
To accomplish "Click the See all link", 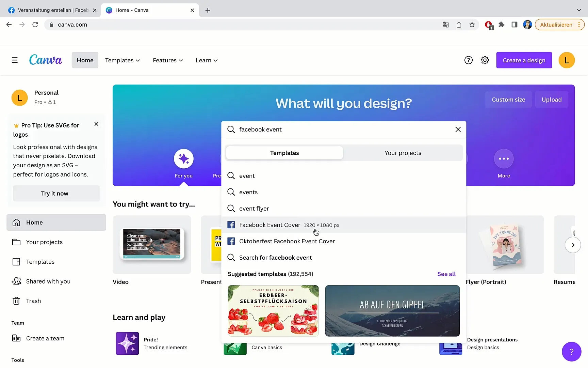I will pyautogui.click(x=446, y=274).
